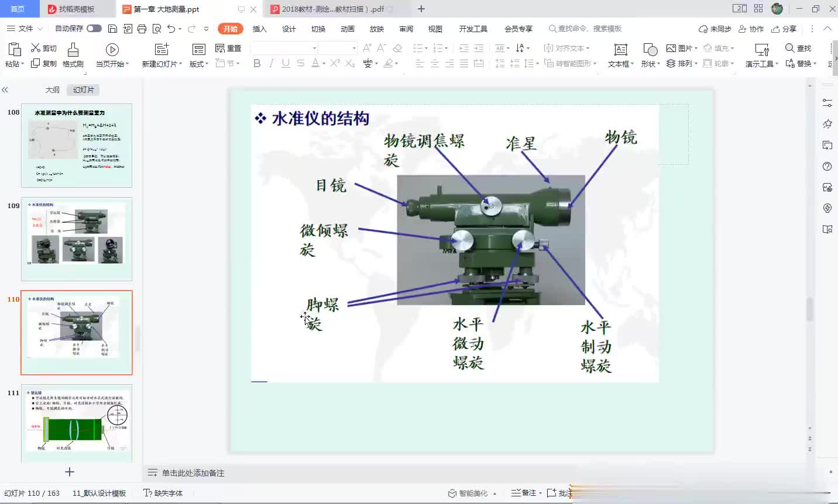Click the Cut (剪切) scissors icon
Image resolution: width=838 pixels, height=504 pixels.
[x=36, y=48]
